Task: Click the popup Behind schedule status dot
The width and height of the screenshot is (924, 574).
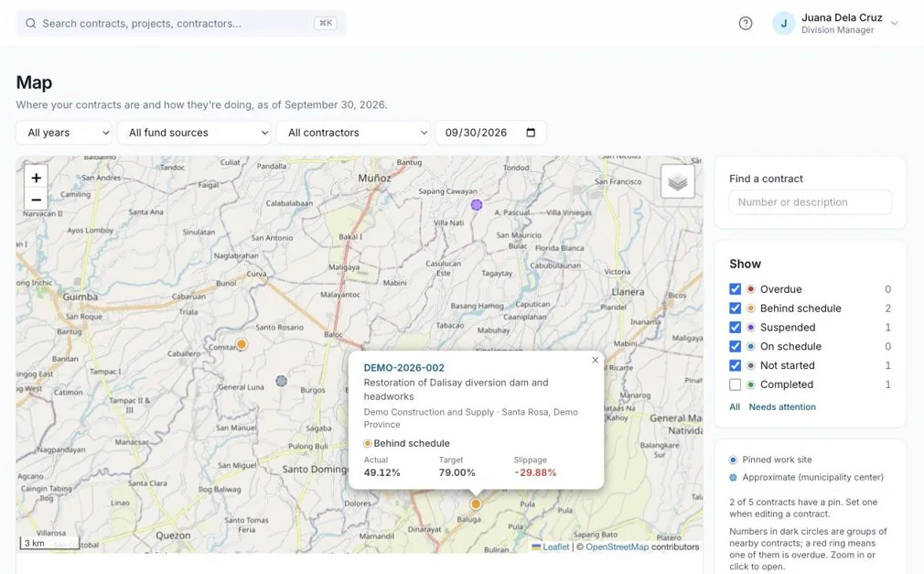Action: [368, 443]
